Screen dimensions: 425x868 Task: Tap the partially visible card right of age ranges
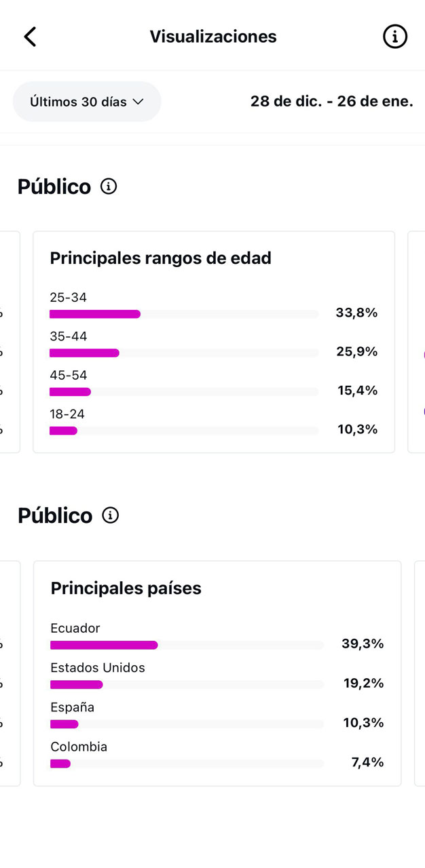click(x=416, y=342)
